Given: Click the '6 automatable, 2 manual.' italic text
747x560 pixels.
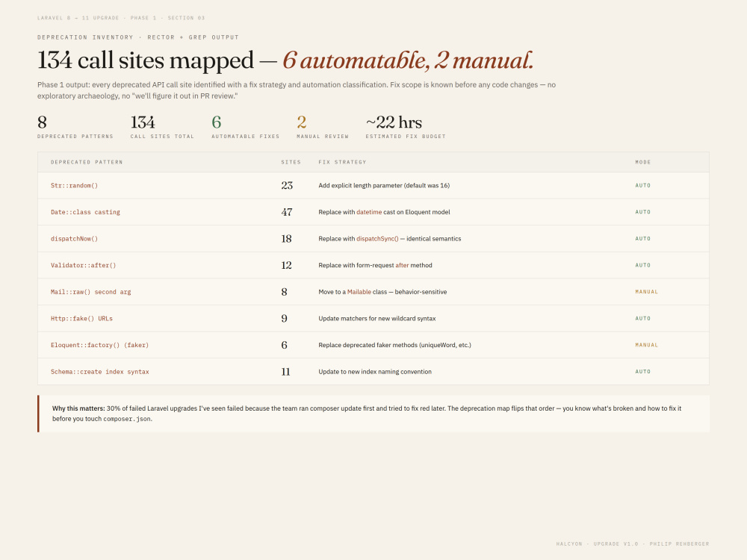Looking at the screenshot, I should click(408, 60).
